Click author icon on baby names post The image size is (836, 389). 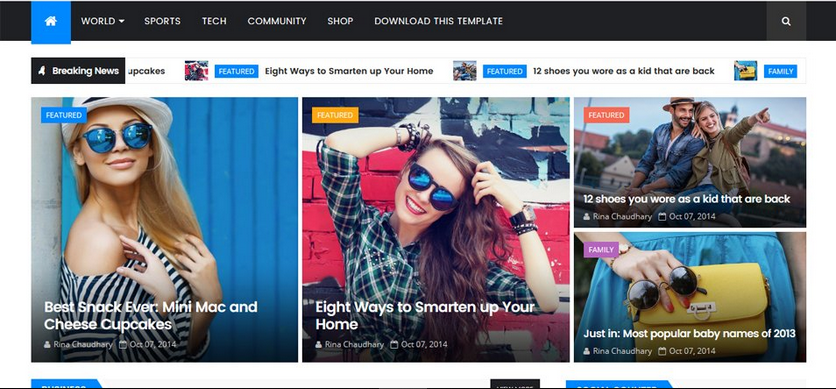click(587, 351)
